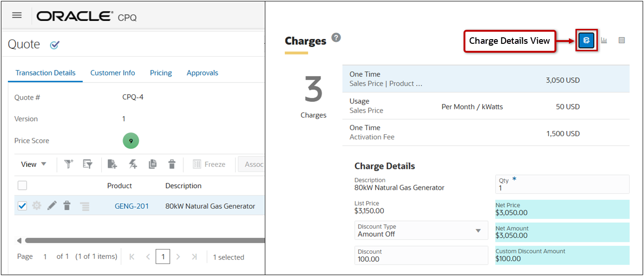Toggle the verified checkmark beside Quote heading
Screen dimensions: 644x276
tap(55, 45)
